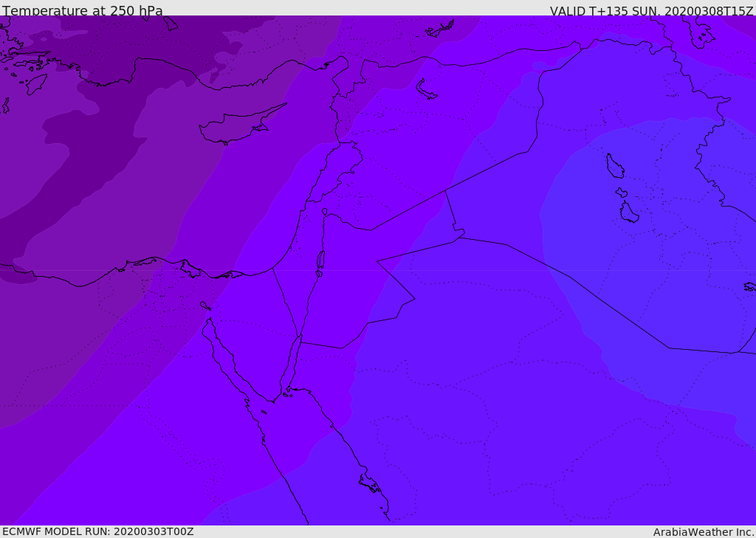Click Lake Assad in northern Syria

[x=426, y=89]
